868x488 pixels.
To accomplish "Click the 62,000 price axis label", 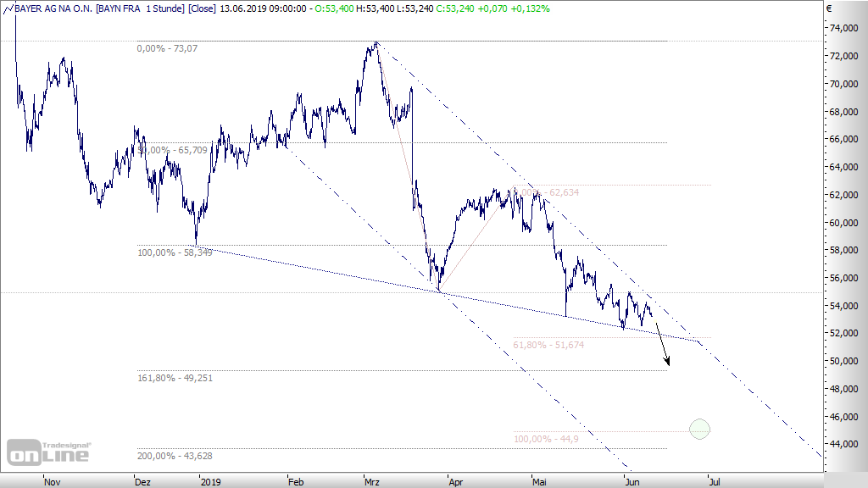I will coord(843,195).
